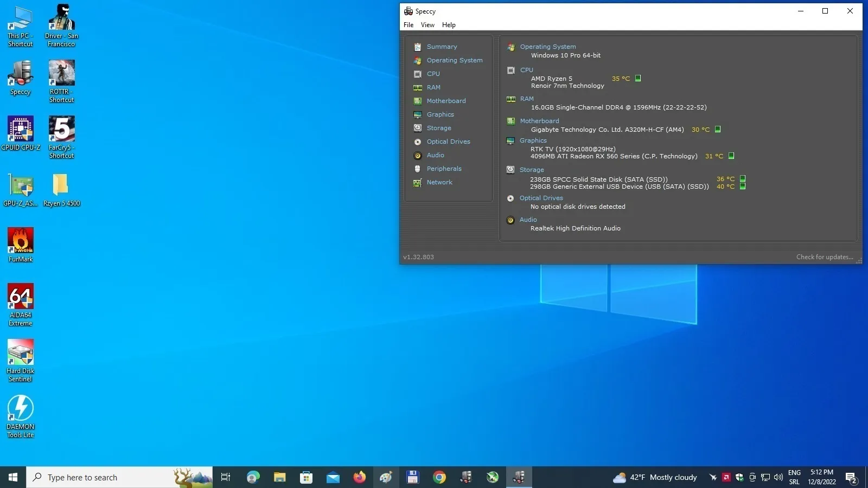Open Task View from taskbar

coord(226,477)
